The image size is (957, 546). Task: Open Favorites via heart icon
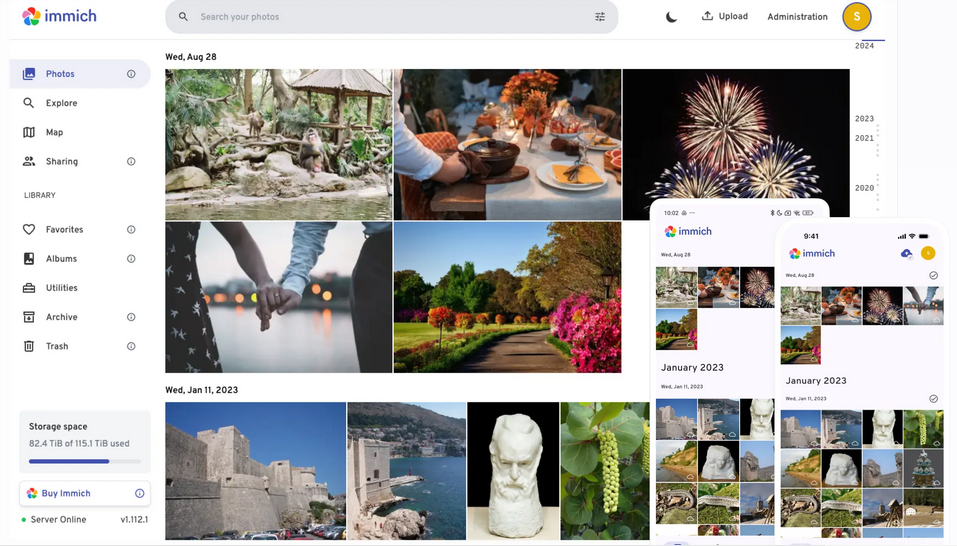pos(29,230)
